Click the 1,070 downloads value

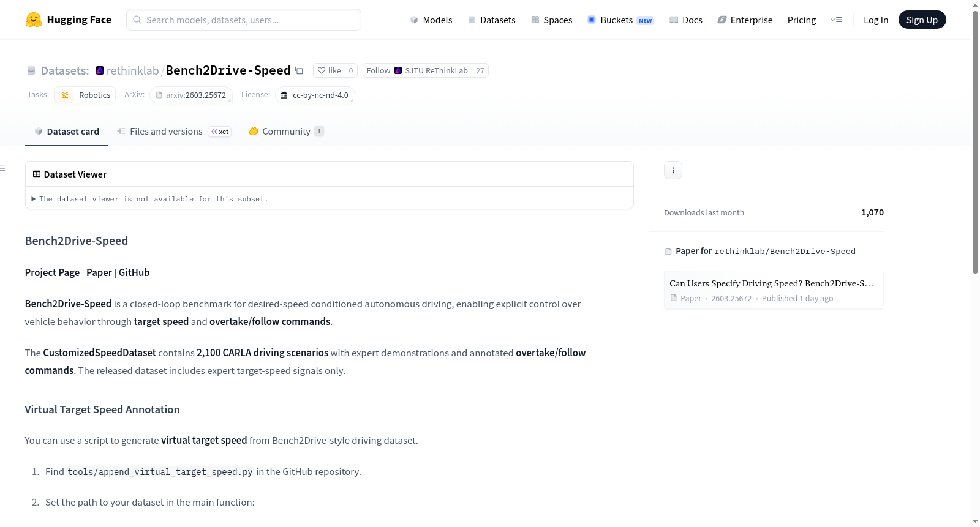[872, 212]
